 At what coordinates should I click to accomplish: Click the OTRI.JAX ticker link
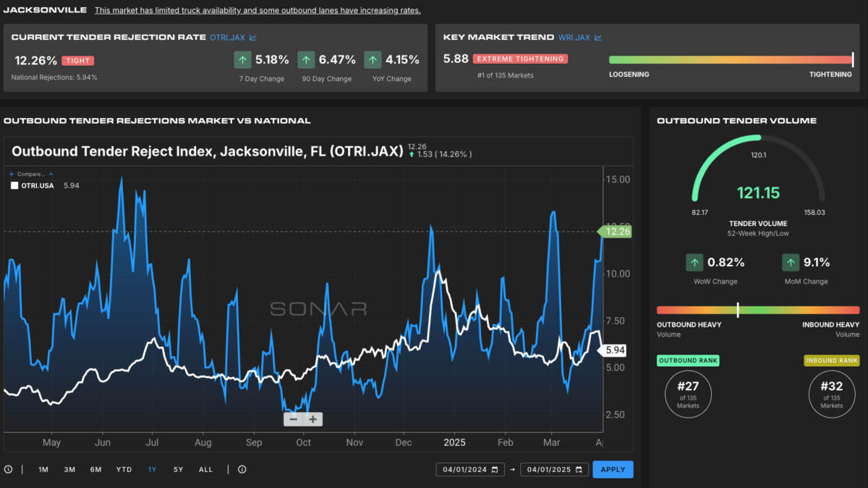coord(228,37)
